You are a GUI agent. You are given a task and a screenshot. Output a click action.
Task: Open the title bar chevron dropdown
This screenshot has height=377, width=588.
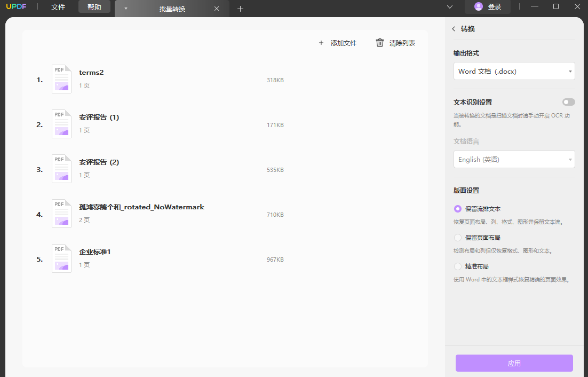(x=450, y=7)
